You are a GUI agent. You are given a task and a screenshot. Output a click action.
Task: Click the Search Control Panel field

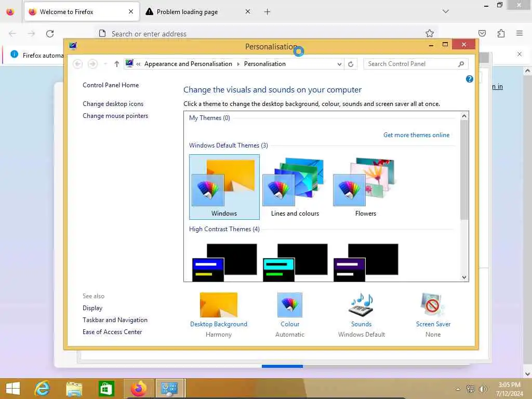(x=411, y=64)
